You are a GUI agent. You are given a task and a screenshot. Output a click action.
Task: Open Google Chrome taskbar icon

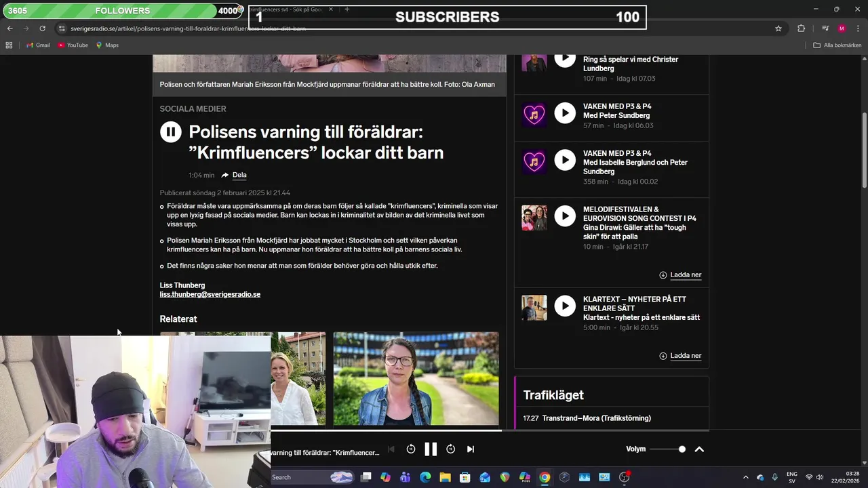545,477
